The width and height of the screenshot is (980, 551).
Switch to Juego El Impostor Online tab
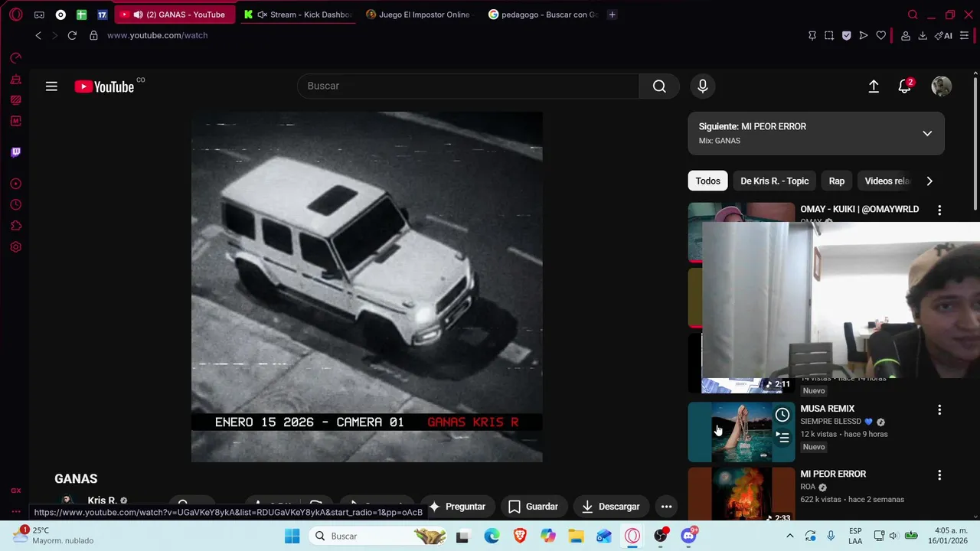coord(419,15)
